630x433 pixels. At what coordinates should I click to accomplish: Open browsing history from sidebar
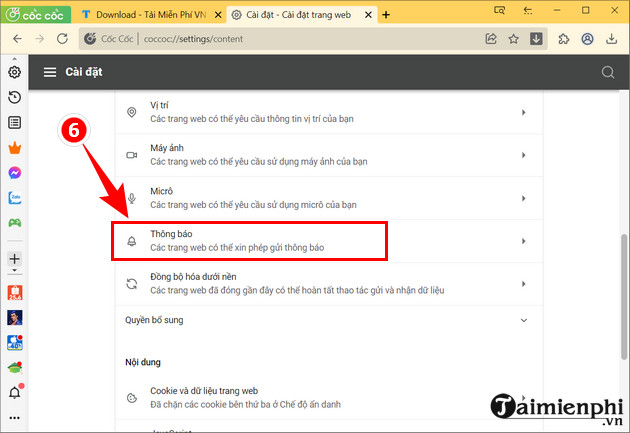pos(14,97)
